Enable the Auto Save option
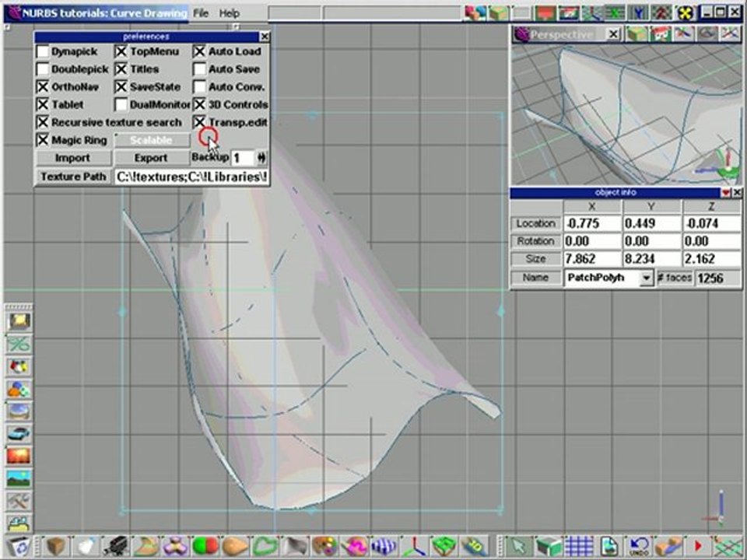This screenshot has height=560, width=747. pos(200,69)
